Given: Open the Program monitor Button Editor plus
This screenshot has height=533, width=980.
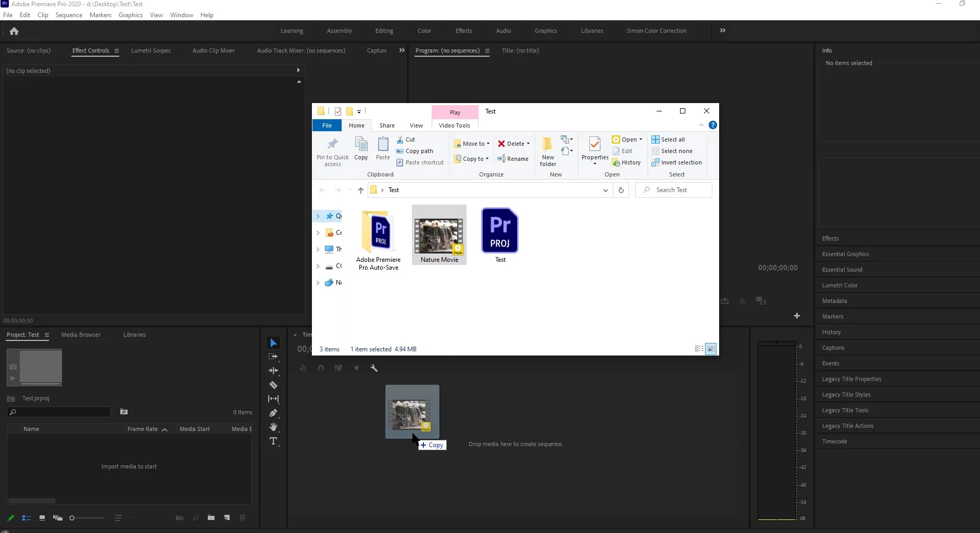Looking at the screenshot, I should click(797, 316).
